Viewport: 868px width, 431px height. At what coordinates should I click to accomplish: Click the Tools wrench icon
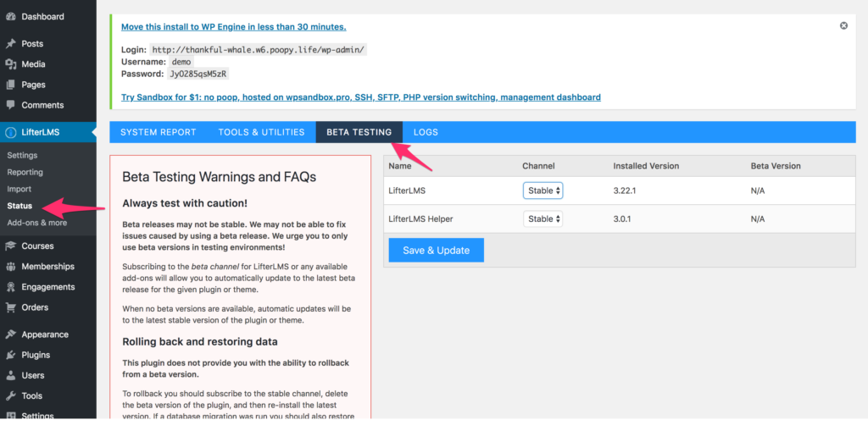(x=10, y=395)
